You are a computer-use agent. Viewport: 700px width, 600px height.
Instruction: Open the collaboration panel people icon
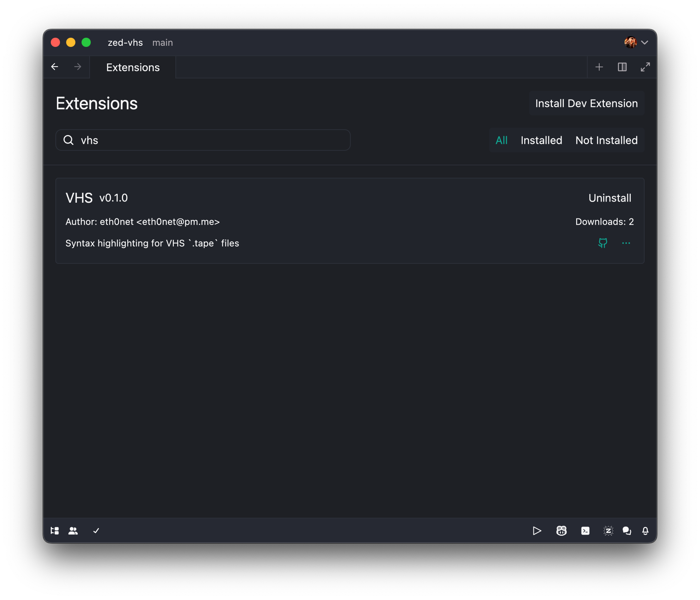(x=73, y=531)
